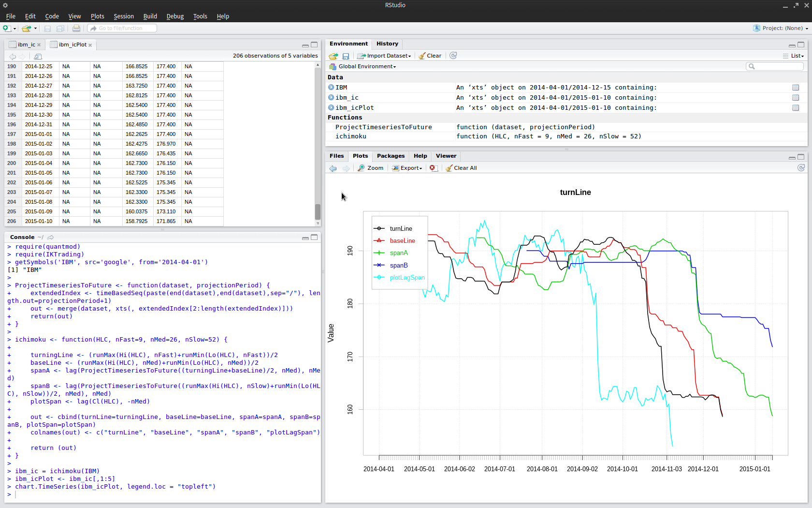Screen dimensions: 812x508
Task: Refresh the environment list icon
Action: tap(453, 56)
